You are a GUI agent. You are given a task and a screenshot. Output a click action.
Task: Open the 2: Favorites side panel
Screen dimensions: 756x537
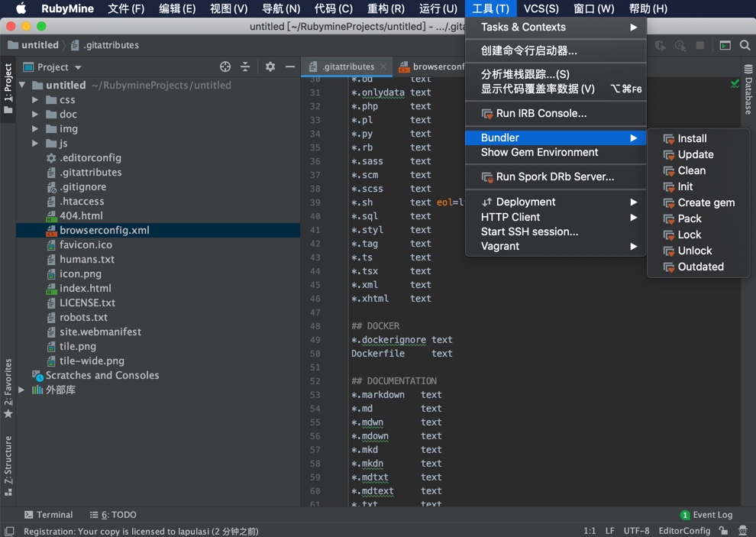[8, 388]
